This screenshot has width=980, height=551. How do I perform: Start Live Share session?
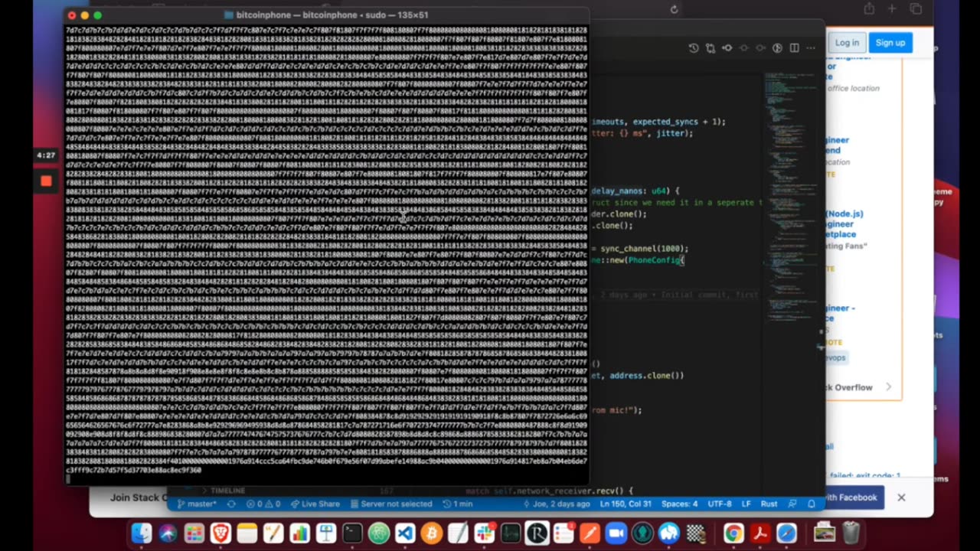click(315, 504)
